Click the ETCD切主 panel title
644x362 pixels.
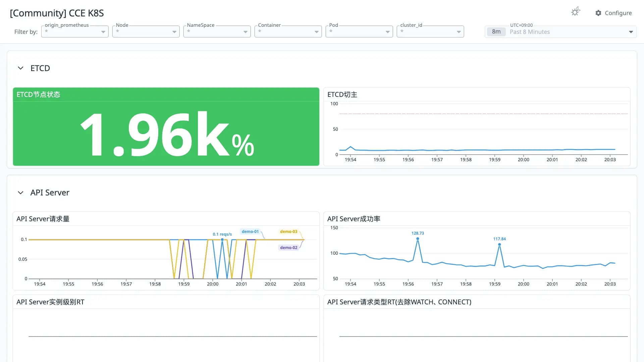coord(342,95)
